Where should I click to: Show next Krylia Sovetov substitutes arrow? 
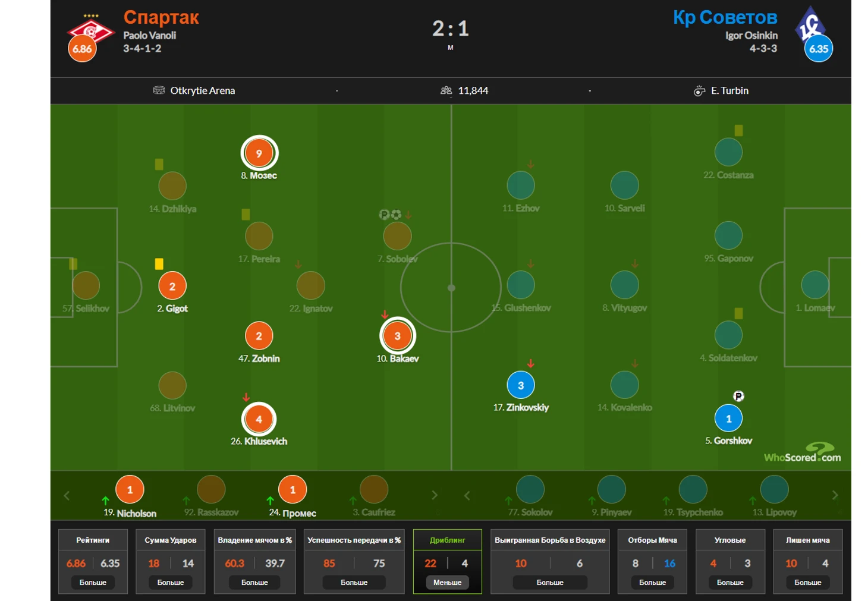(x=835, y=495)
